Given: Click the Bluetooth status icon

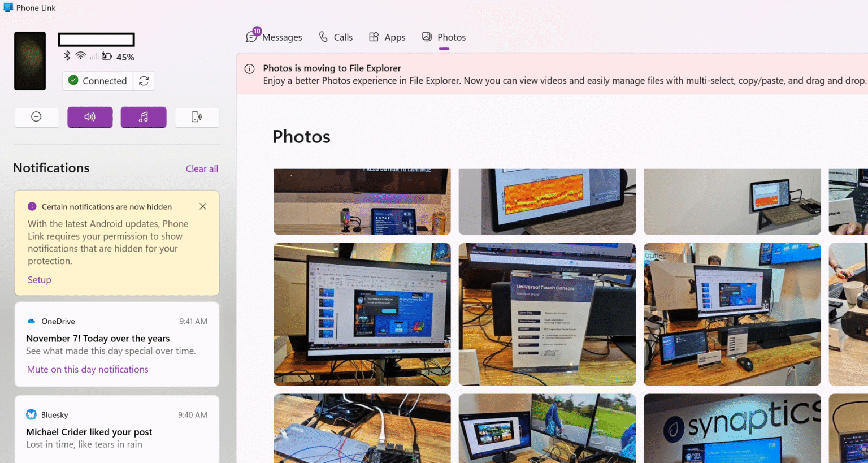Looking at the screenshot, I should click(x=66, y=57).
